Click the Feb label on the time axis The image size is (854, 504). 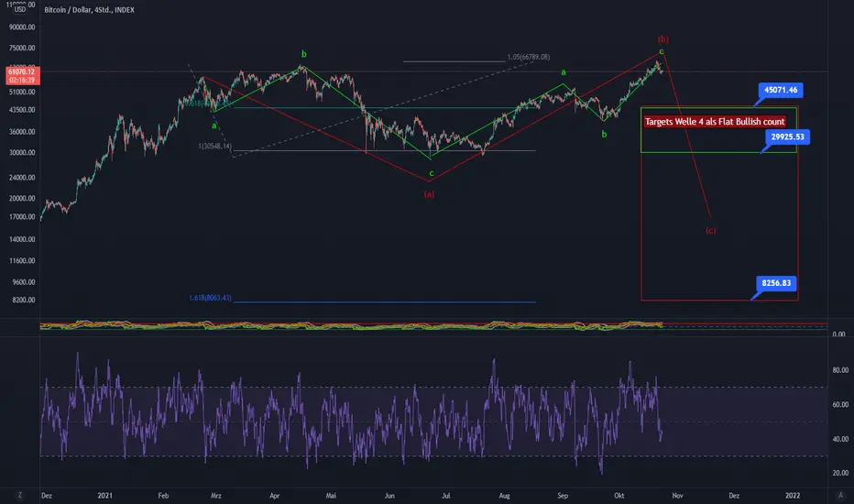163,495
